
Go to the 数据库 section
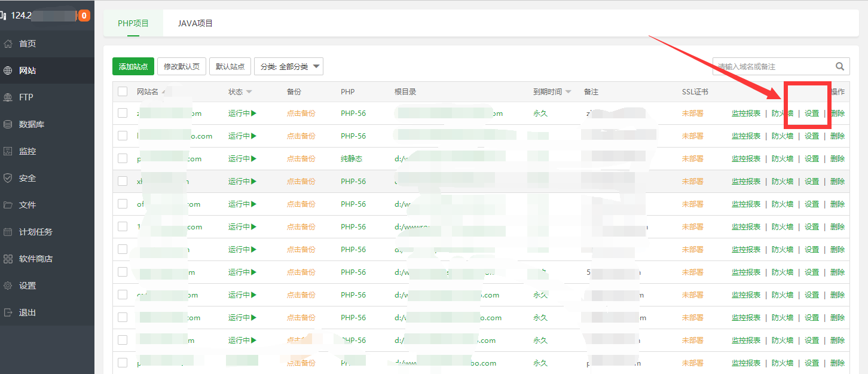30,124
